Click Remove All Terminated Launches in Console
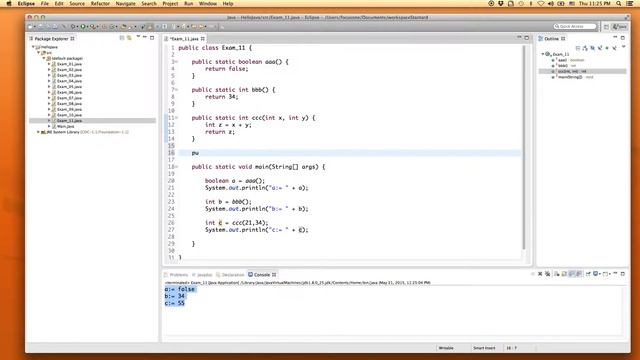This screenshot has width=640, height=360. [547, 274]
